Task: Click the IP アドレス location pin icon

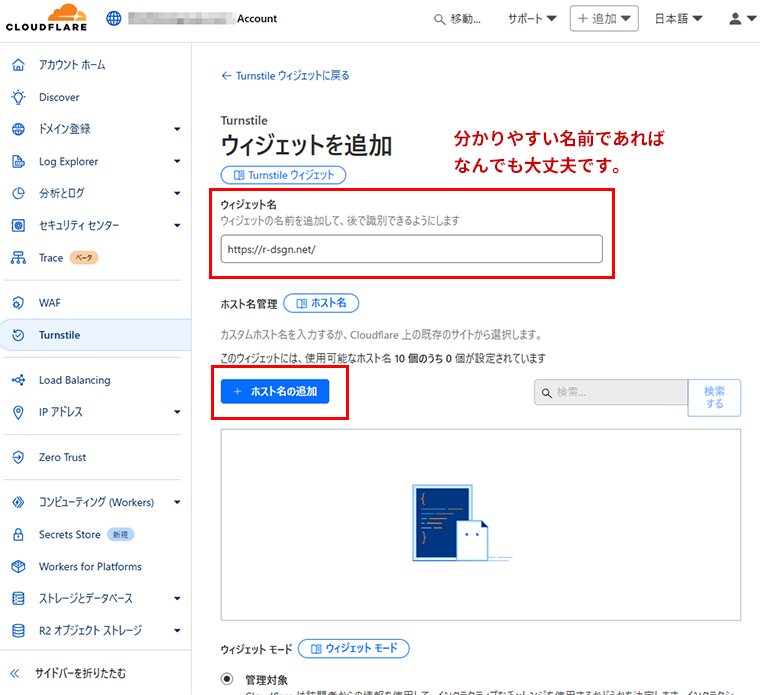Action: [18, 412]
